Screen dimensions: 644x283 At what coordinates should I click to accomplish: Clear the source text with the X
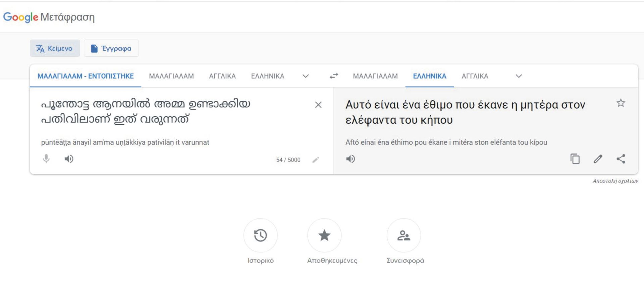click(318, 105)
